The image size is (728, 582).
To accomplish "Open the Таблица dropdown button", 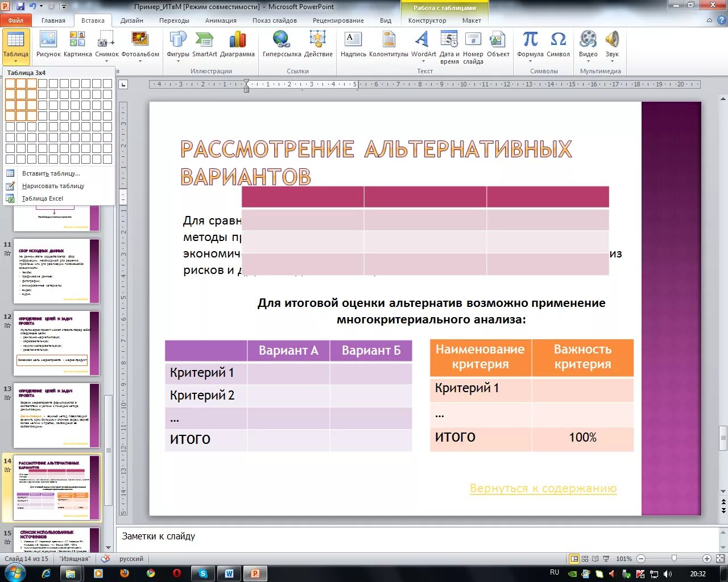I will pyautogui.click(x=15, y=47).
